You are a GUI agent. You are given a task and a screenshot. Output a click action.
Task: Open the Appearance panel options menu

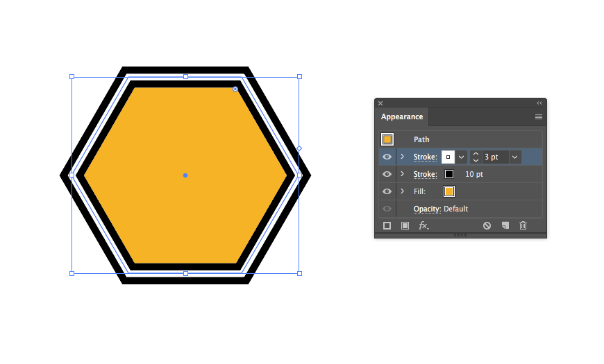coord(539,117)
